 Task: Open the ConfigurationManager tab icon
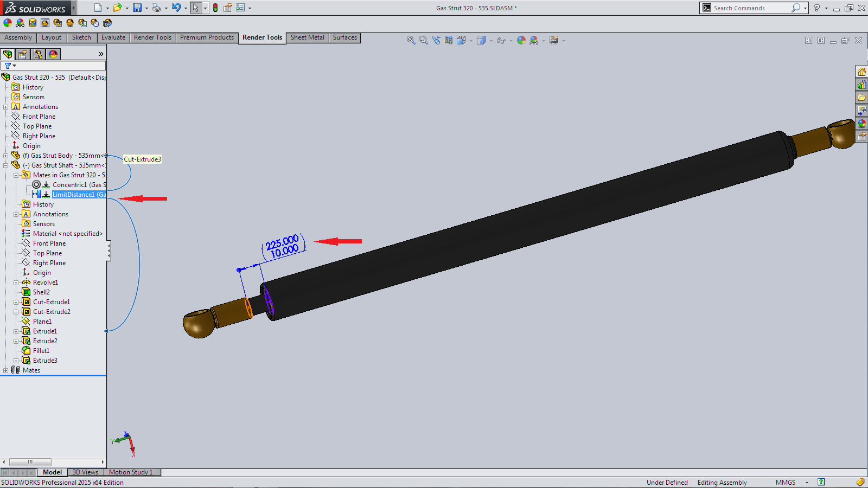(38, 54)
